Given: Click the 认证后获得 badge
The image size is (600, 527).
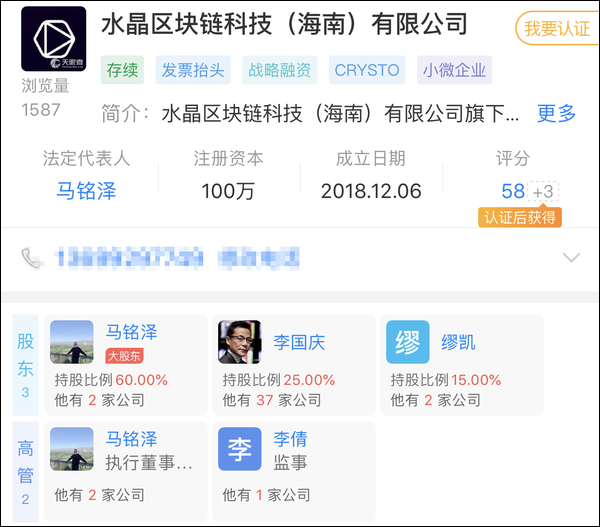Looking at the screenshot, I should click(520, 217).
